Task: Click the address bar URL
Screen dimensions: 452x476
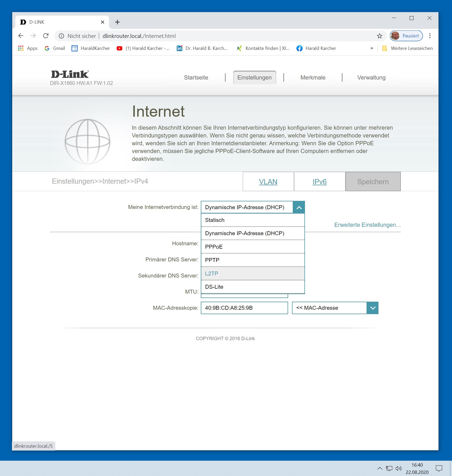Action: click(x=139, y=36)
